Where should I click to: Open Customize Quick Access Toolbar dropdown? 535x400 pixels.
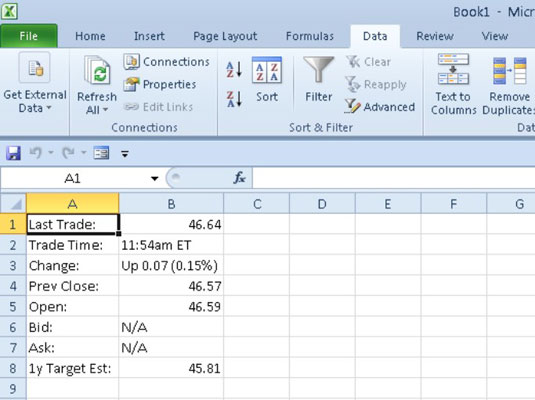tap(125, 154)
